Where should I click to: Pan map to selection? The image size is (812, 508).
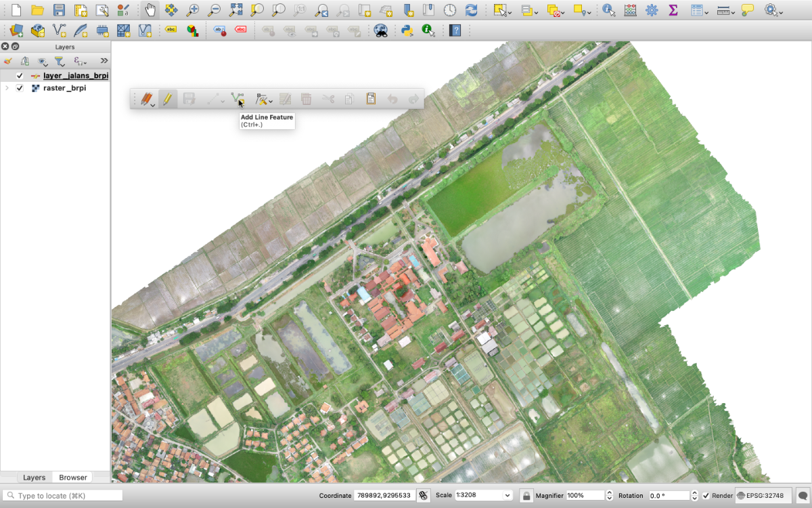[172, 10]
